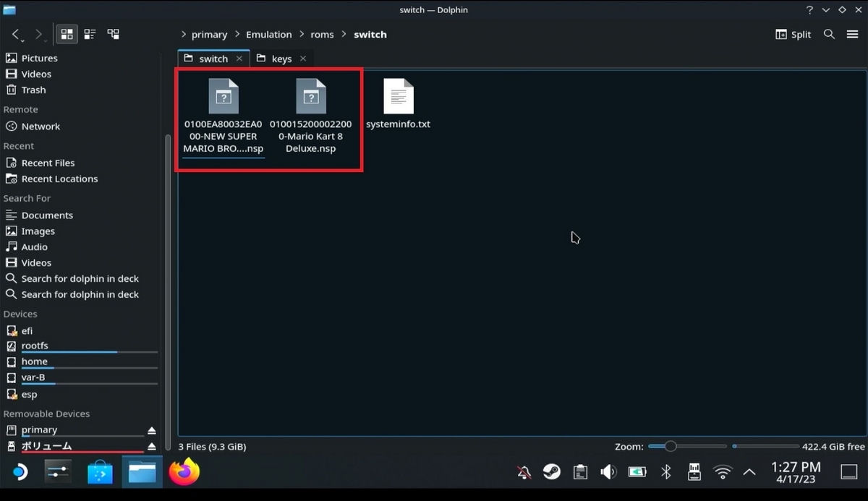Select 'Emulation' in the breadcrumb path
Screen dimensions: 868x501
[268, 34]
